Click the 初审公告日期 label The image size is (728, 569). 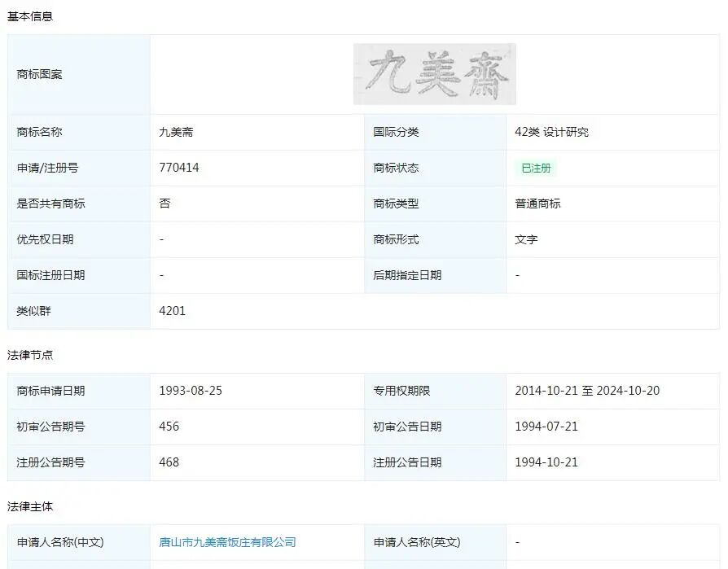point(407,427)
